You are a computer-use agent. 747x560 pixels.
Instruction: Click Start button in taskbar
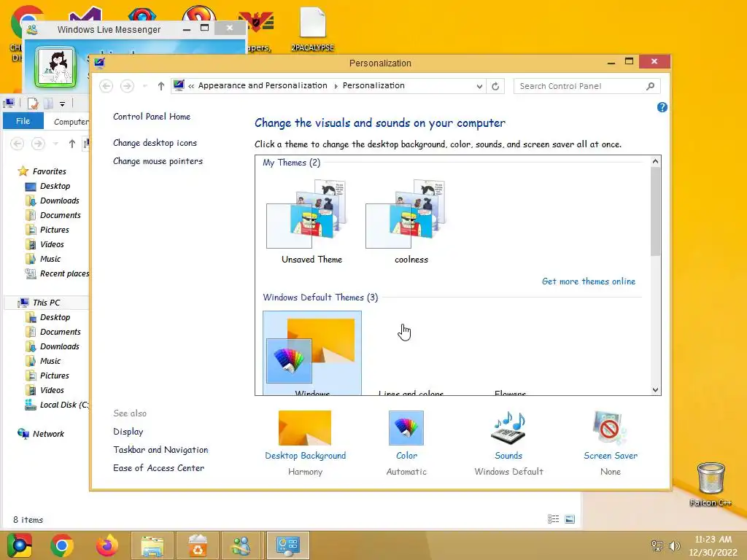click(x=20, y=545)
